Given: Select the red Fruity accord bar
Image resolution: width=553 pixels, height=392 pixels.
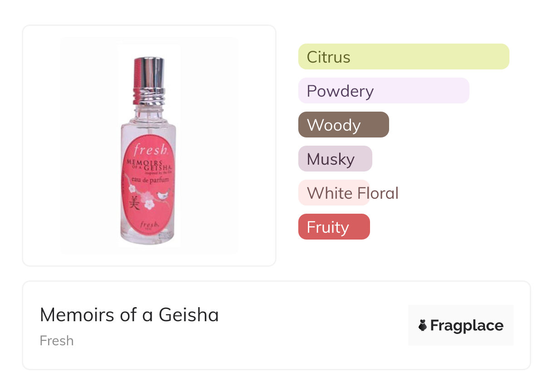Looking at the screenshot, I should click(x=334, y=227).
